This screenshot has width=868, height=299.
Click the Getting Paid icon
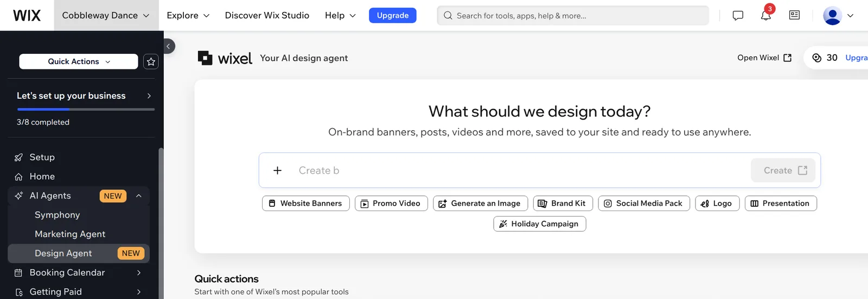tap(18, 292)
